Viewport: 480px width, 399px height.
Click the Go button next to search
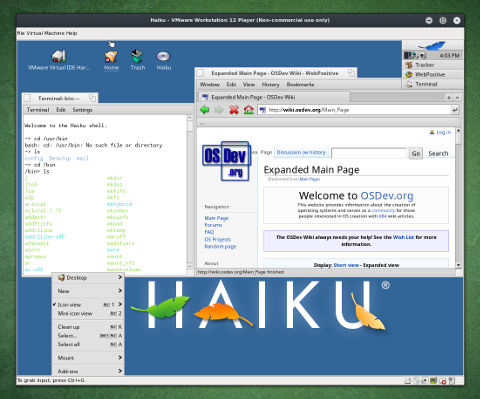point(416,153)
